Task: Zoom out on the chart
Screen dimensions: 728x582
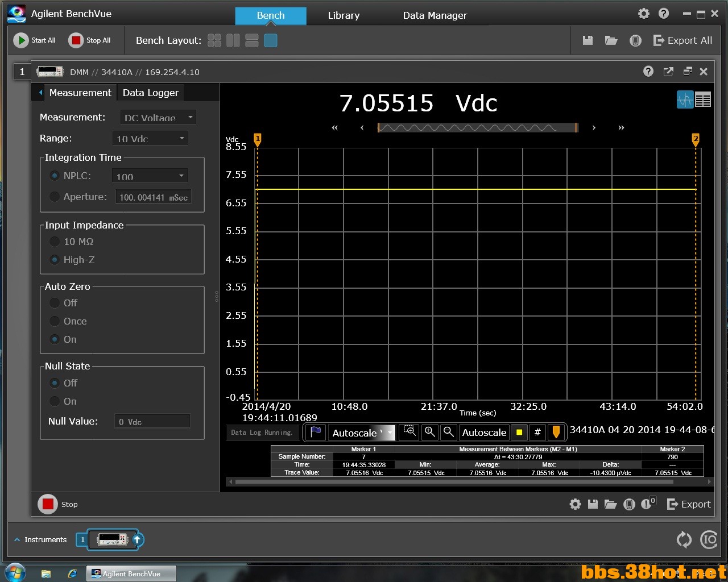Action: click(x=448, y=432)
